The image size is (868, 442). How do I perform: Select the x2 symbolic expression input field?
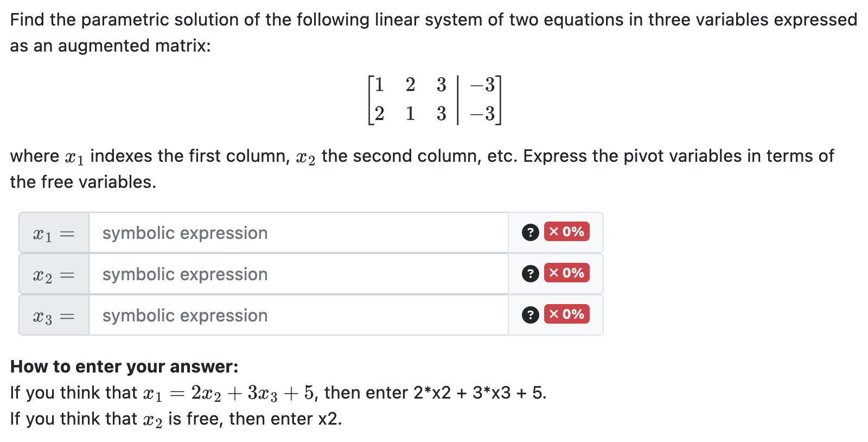pos(298,273)
